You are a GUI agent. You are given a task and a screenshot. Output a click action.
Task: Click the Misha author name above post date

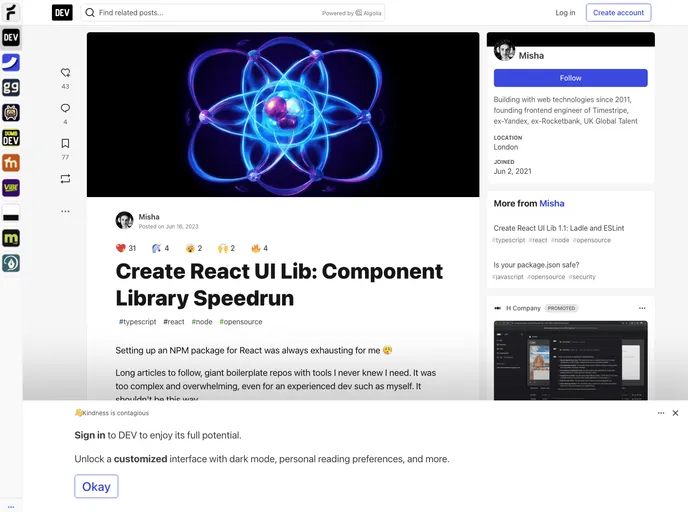click(149, 217)
